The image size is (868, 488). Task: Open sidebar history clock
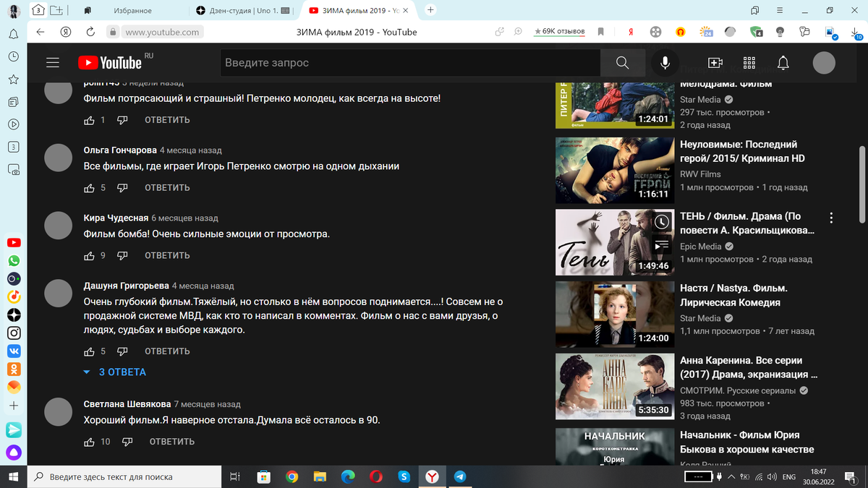point(14,56)
